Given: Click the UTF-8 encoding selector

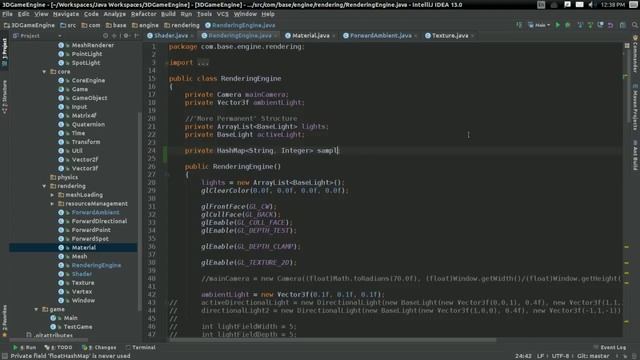Looking at the screenshot, I should click(x=560, y=356).
